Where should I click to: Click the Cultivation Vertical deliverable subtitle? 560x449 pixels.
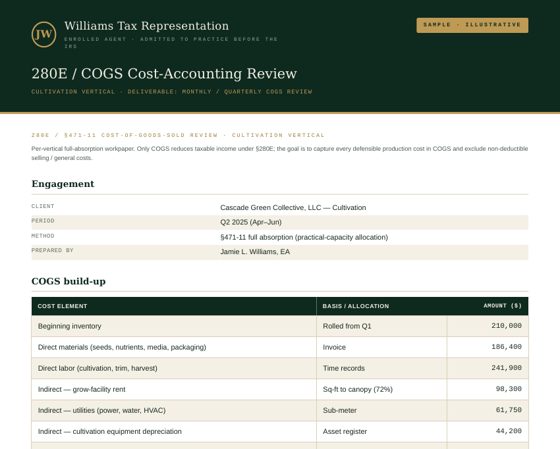(172, 92)
